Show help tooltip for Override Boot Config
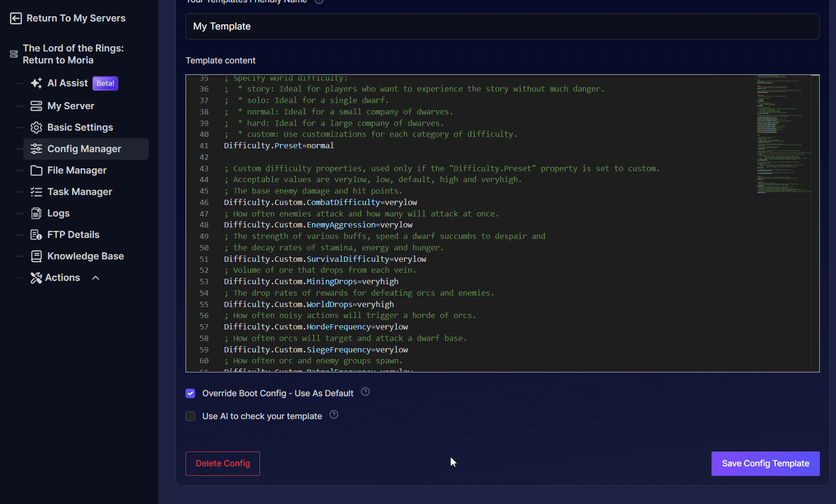836x504 pixels. (365, 392)
